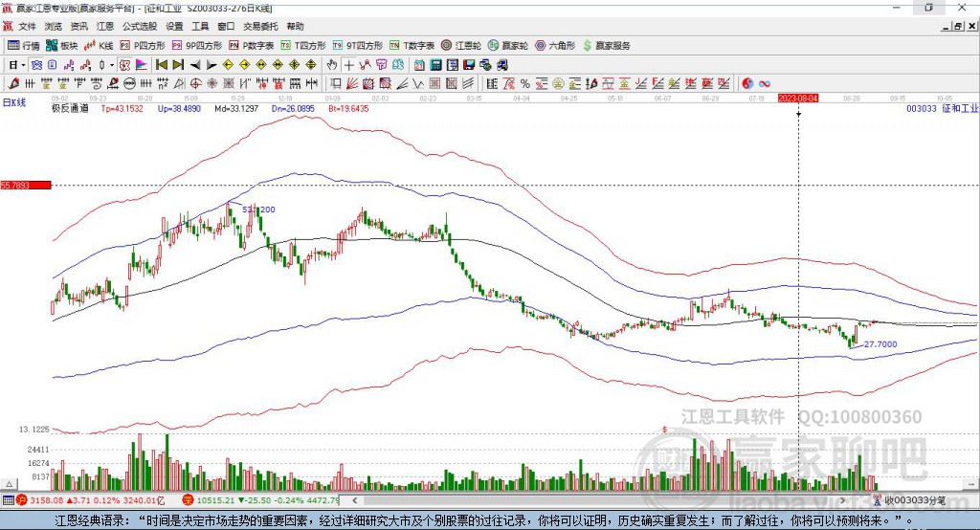The height and width of the screenshot is (530, 980).
Task: Click the Dn=26.0895 value
Action: click(x=293, y=108)
